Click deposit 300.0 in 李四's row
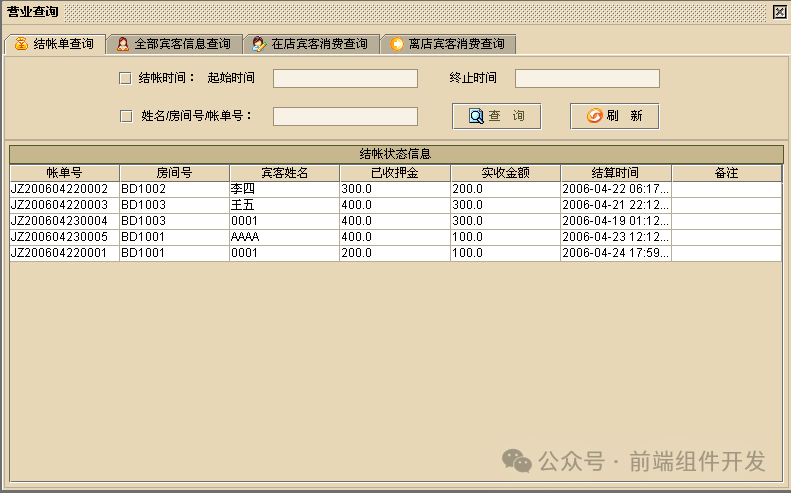The image size is (791, 493). tap(395, 189)
